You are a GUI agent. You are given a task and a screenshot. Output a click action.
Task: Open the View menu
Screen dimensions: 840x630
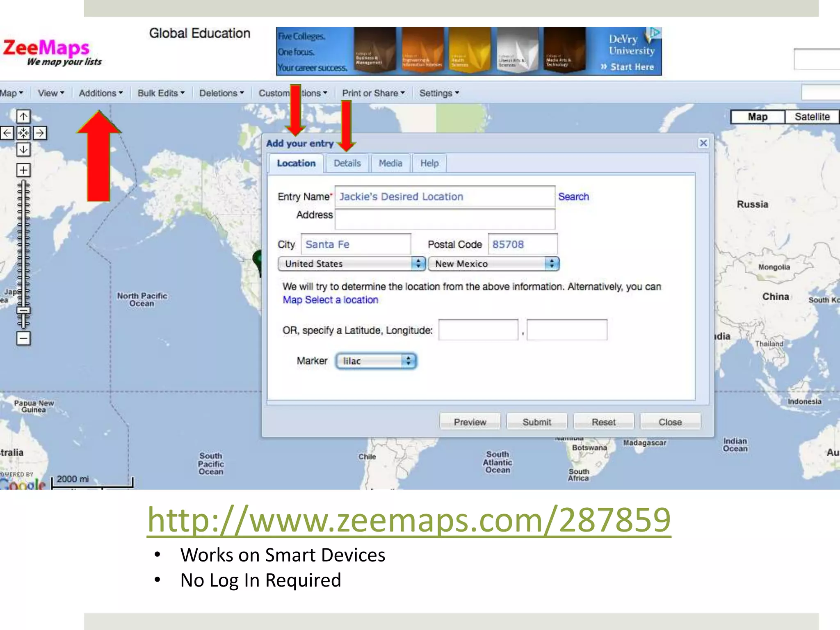pos(51,93)
